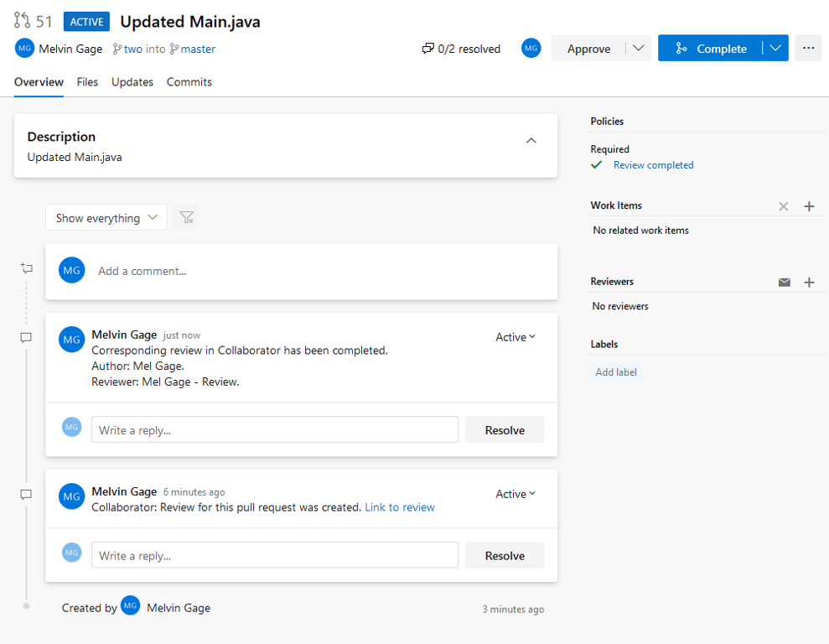This screenshot has height=644, width=829.
Task: Open the 'Review completed' policy link
Action: point(654,165)
